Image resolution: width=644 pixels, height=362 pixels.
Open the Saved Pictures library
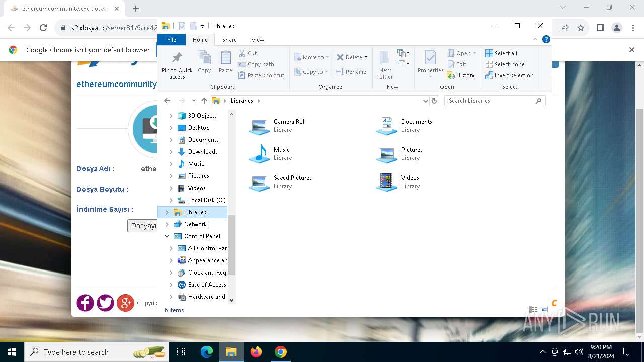click(260, 182)
